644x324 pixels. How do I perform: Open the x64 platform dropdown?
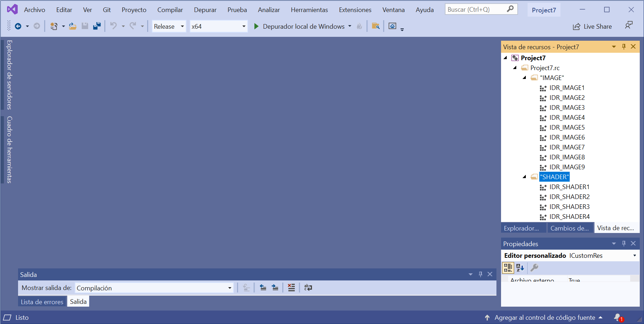point(218,26)
